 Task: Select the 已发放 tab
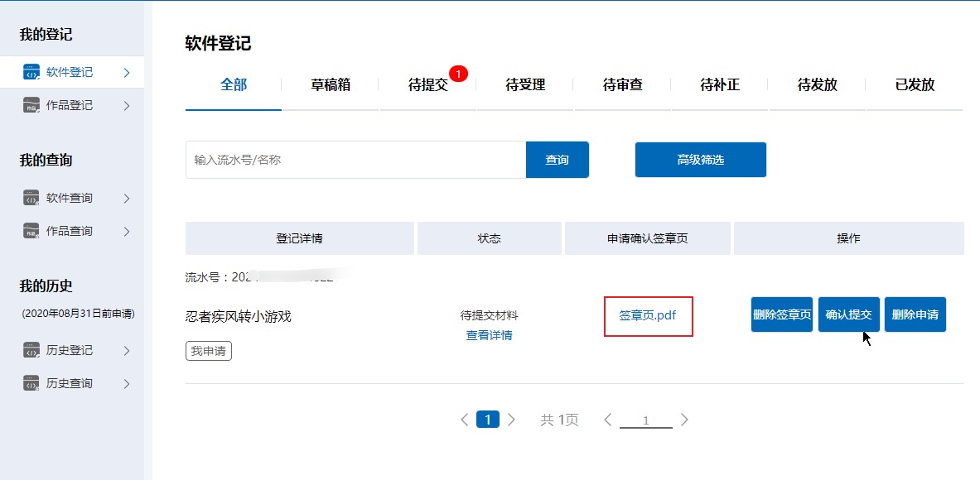point(915,84)
